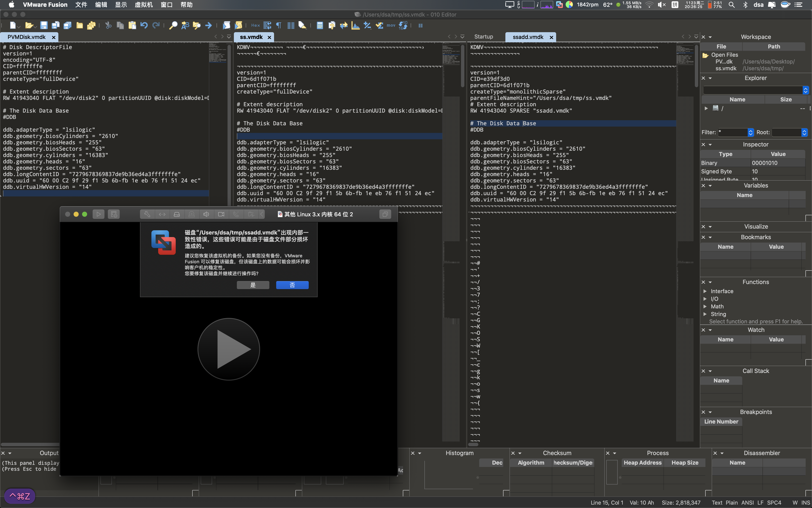Close the ssadd.vmdk tab
Screen dimensions: 812x508
point(551,37)
